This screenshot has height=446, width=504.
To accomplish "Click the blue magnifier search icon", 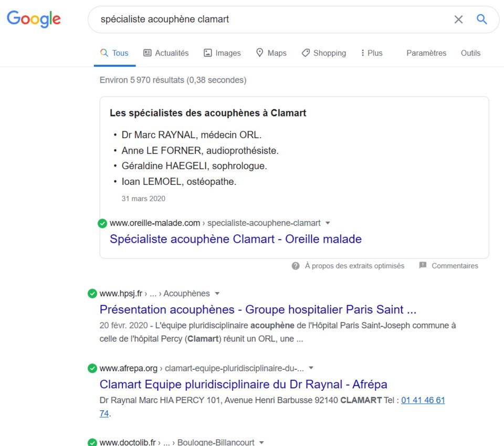I will pos(481,19).
